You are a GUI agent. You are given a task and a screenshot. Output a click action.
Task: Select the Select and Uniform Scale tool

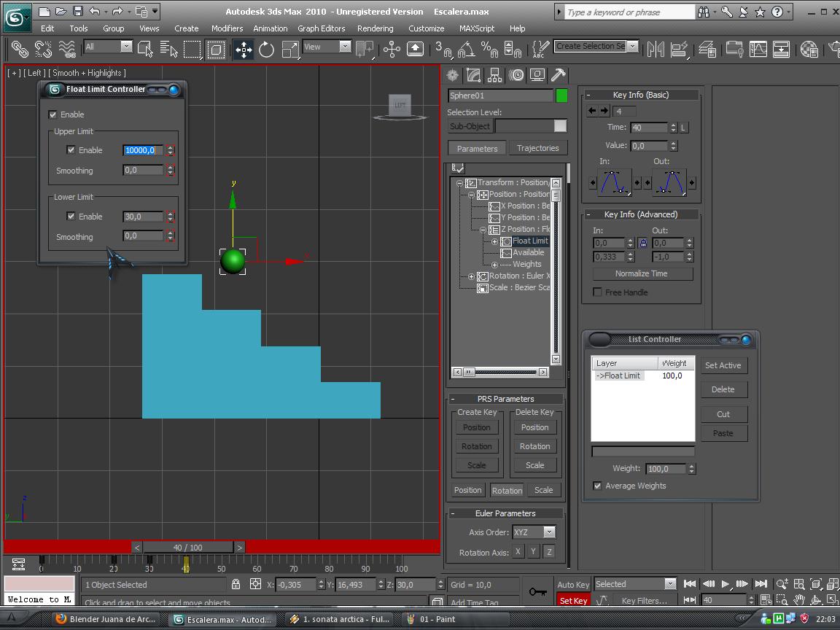tap(289, 50)
